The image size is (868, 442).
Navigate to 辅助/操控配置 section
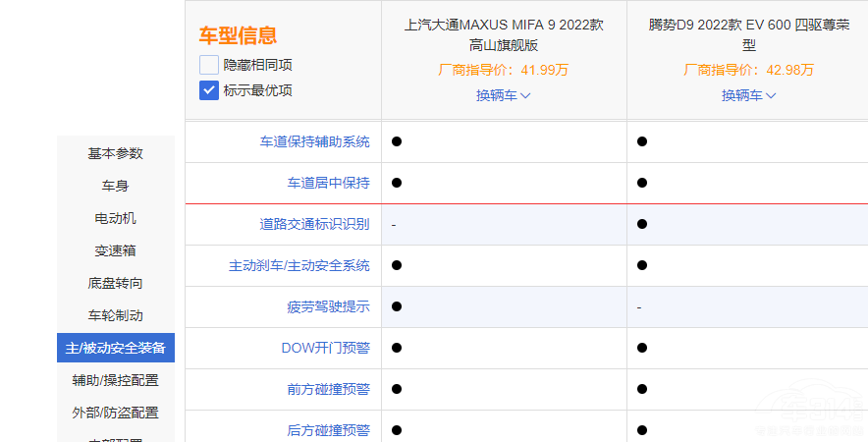pos(115,380)
